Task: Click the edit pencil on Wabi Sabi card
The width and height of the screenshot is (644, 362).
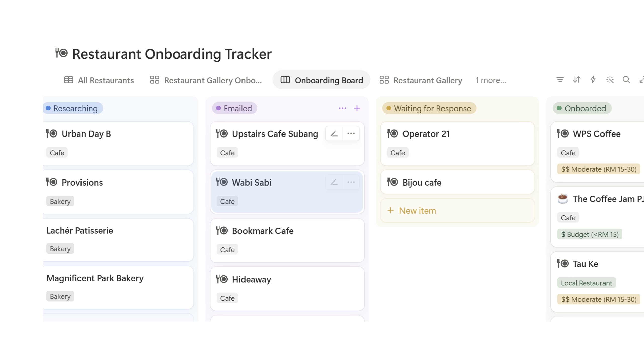Action: [334, 182]
